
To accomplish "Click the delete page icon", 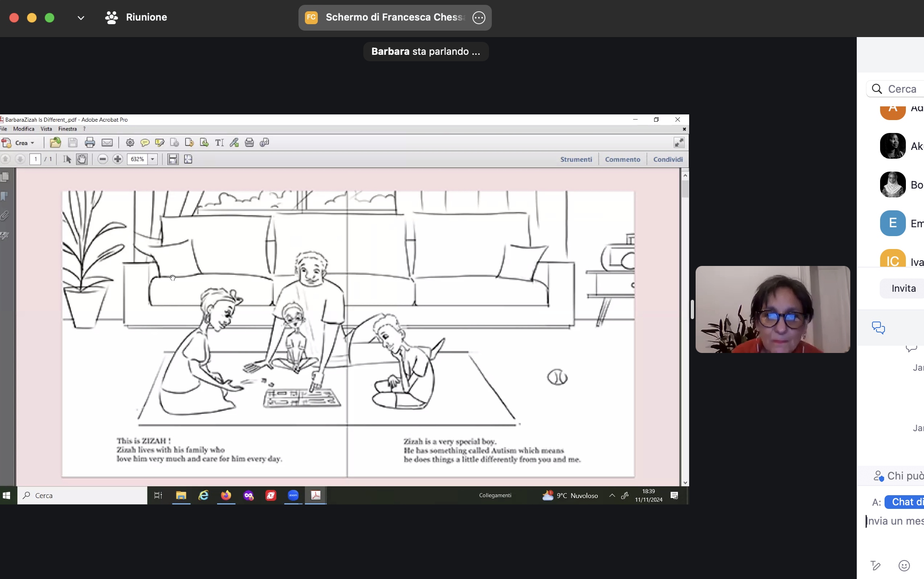I will [174, 142].
